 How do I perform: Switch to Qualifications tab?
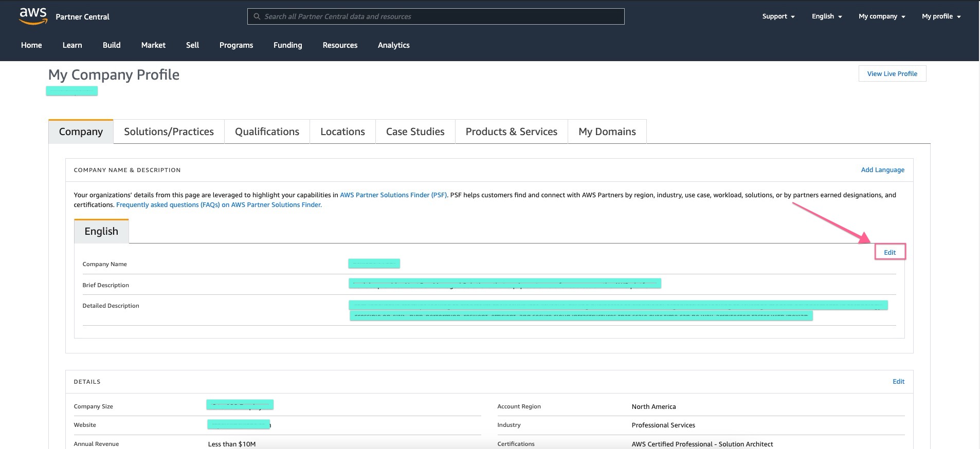point(267,132)
